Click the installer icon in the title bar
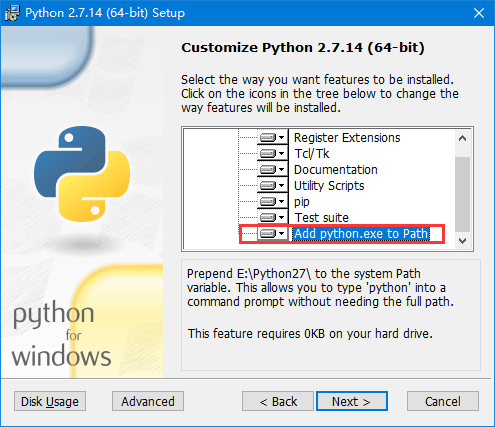The image size is (495, 427). tap(12, 13)
